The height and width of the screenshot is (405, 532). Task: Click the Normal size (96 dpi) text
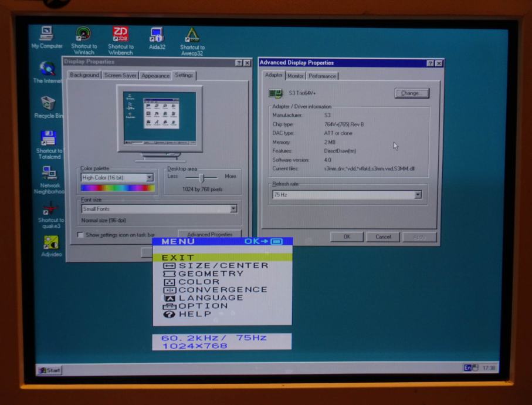103,220
